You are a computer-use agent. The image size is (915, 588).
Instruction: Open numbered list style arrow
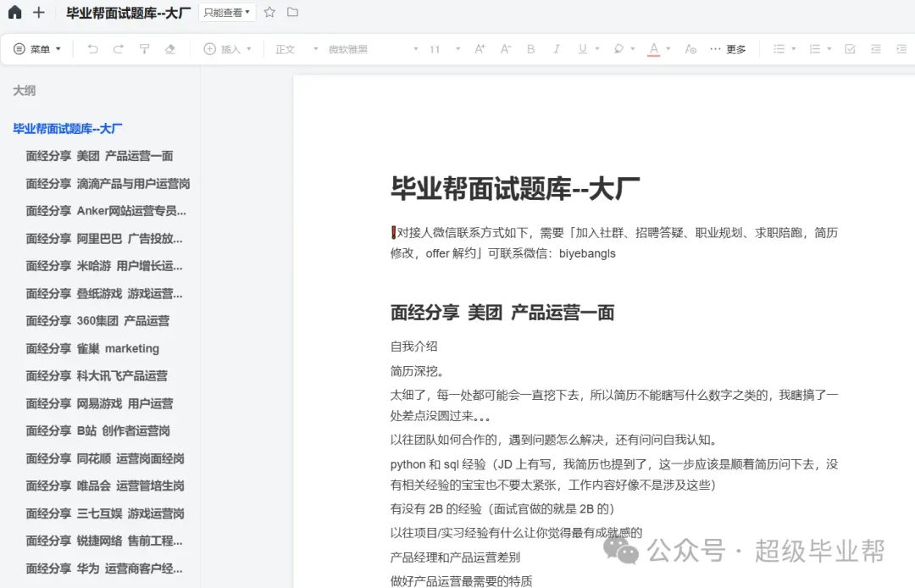(x=829, y=49)
